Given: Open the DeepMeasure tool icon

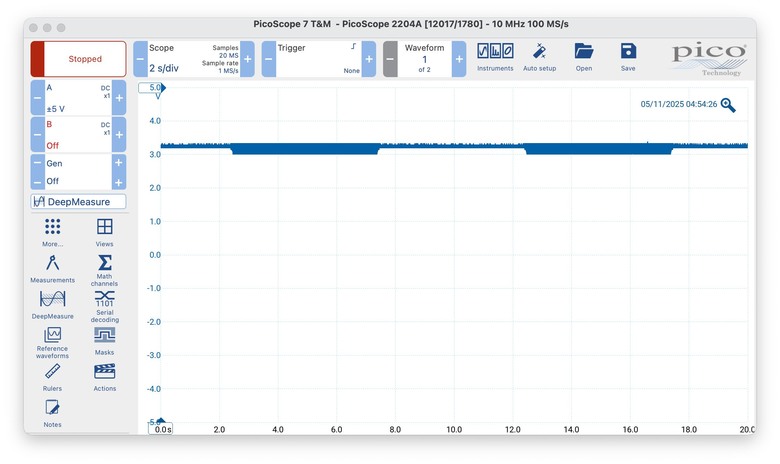Looking at the screenshot, I should pyautogui.click(x=52, y=305).
